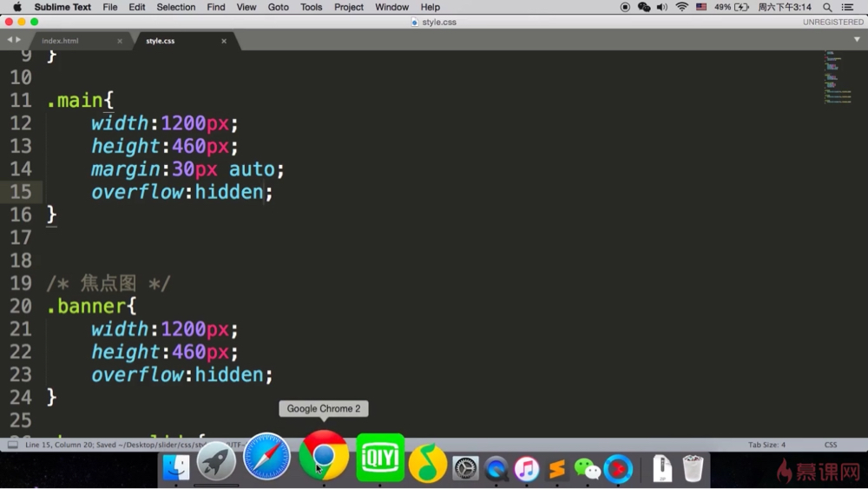868x489 pixels.
Task: Click the US flag input source icon
Action: pos(701,7)
